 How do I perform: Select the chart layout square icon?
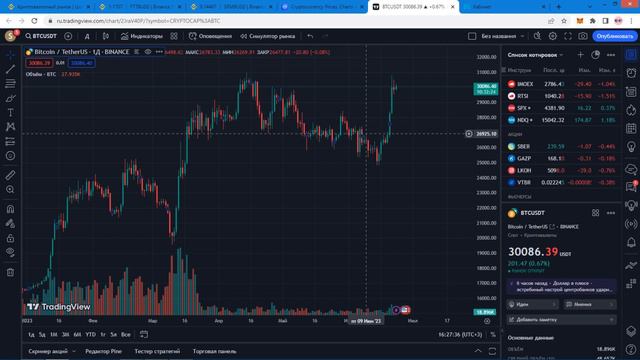click(472, 36)
